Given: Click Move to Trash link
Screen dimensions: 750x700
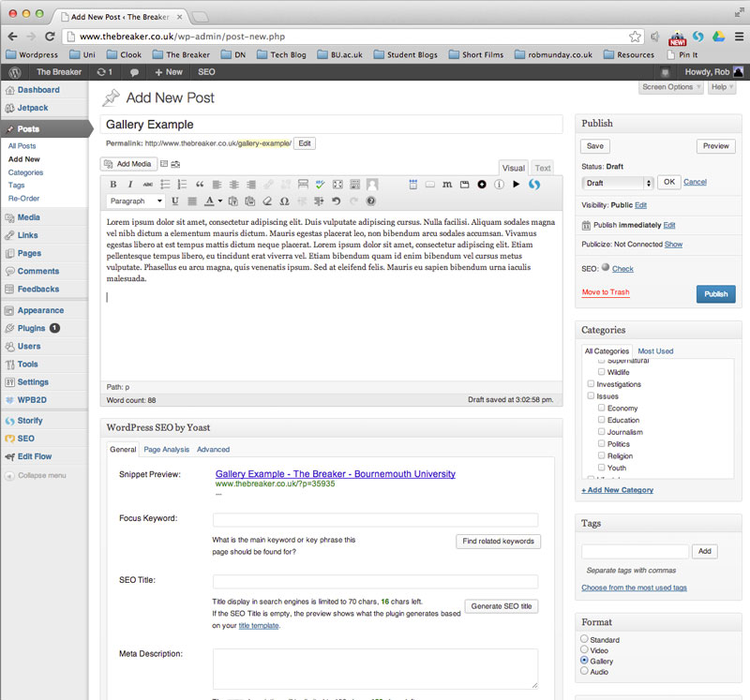Looking at the screenshot, I should 606,292.
